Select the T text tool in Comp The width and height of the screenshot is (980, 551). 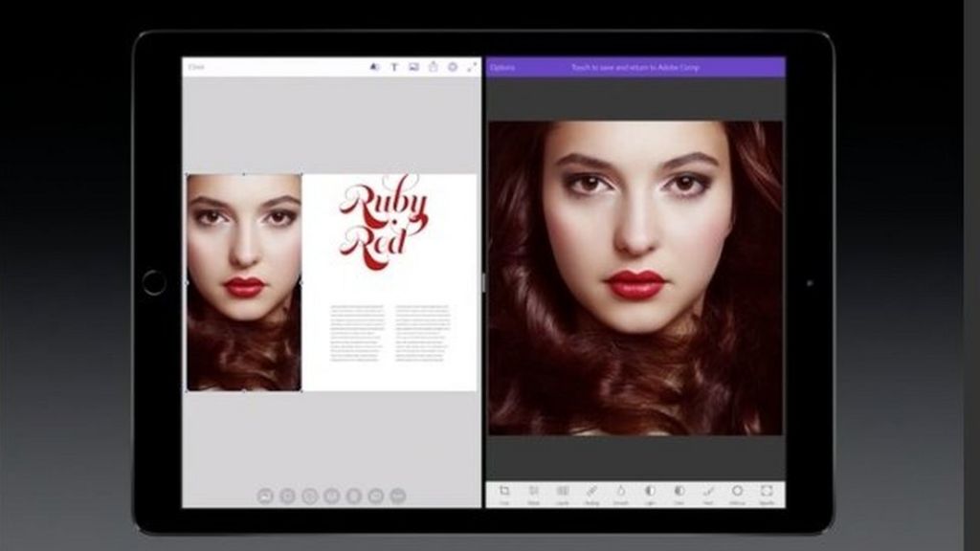click(394, 67)
